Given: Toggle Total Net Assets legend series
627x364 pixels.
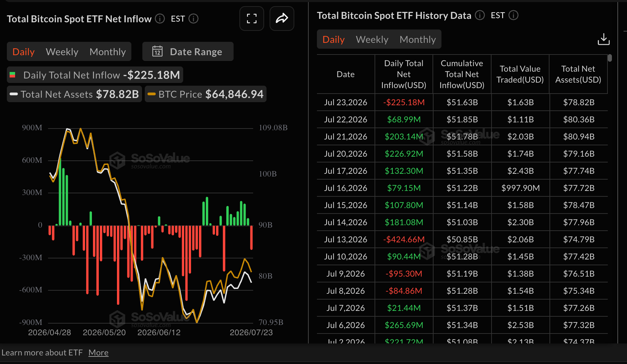Looking at the screenshot, I should (x=74, y=94).
